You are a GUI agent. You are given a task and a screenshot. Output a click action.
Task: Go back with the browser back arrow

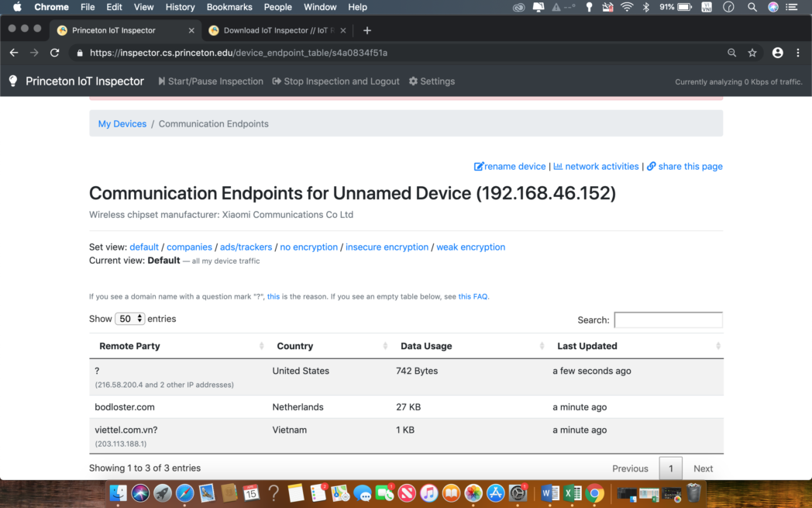[14, 53]
